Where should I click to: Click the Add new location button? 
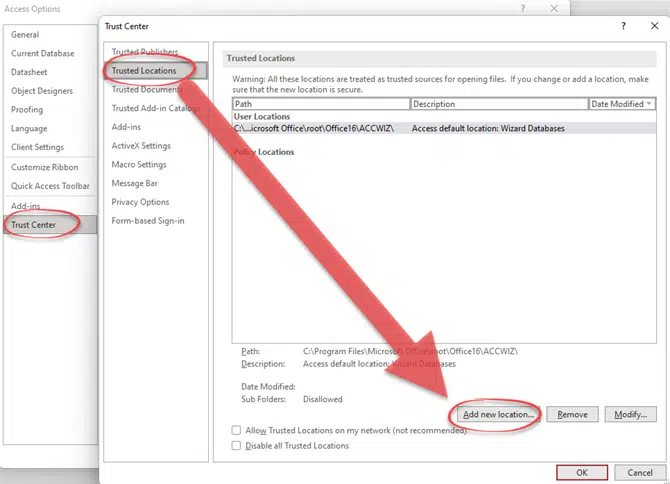pos(498,414)
